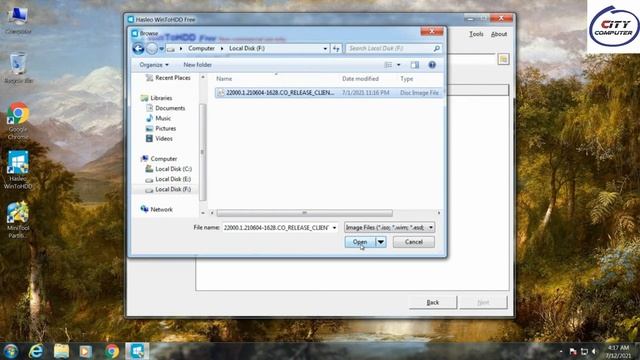Click Computer in the address bar path
This screenshot has height=360, width=640.
pos(201,48)
